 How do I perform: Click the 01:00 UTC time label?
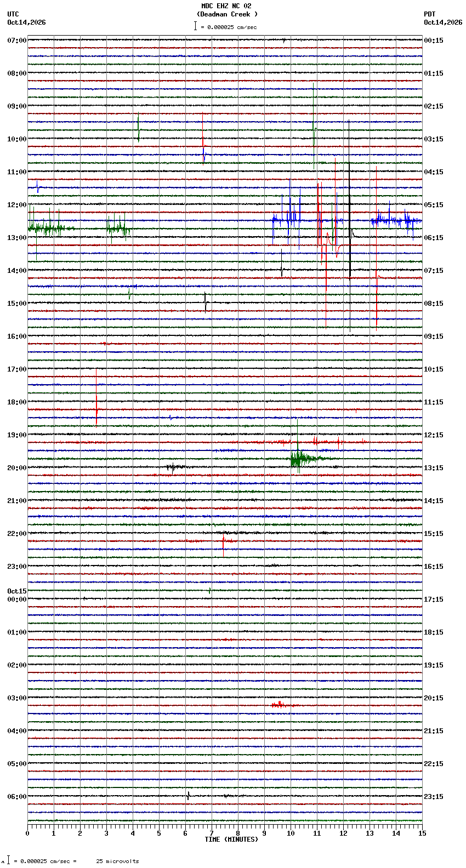pos(17,632)
